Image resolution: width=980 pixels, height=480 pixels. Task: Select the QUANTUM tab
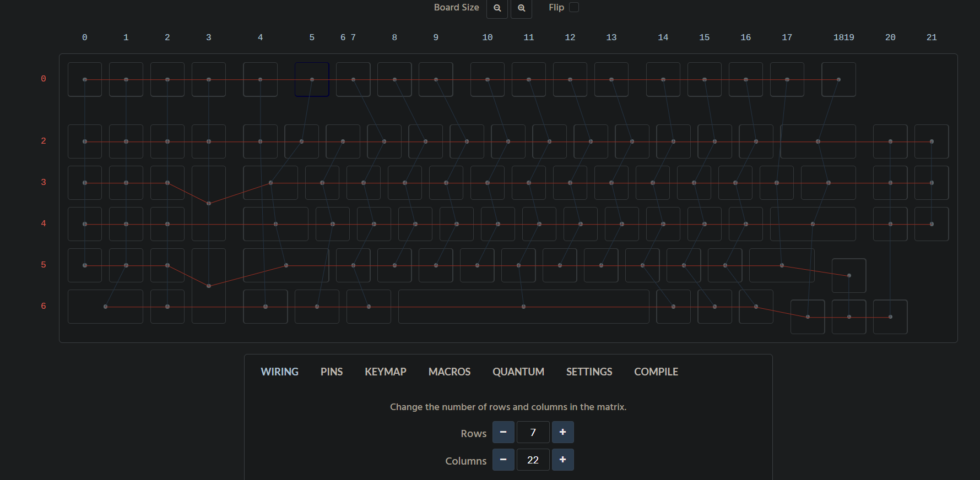518,372
